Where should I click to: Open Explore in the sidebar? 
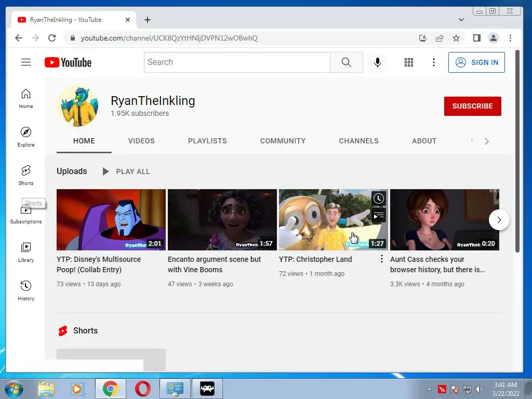click(26, 137)
